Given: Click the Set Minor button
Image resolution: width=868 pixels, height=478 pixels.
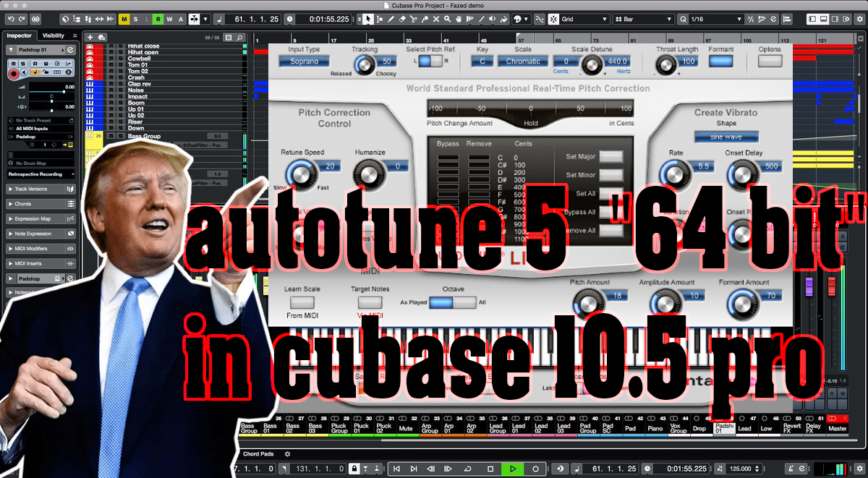Looking at the screenshot, I should 610,175.
